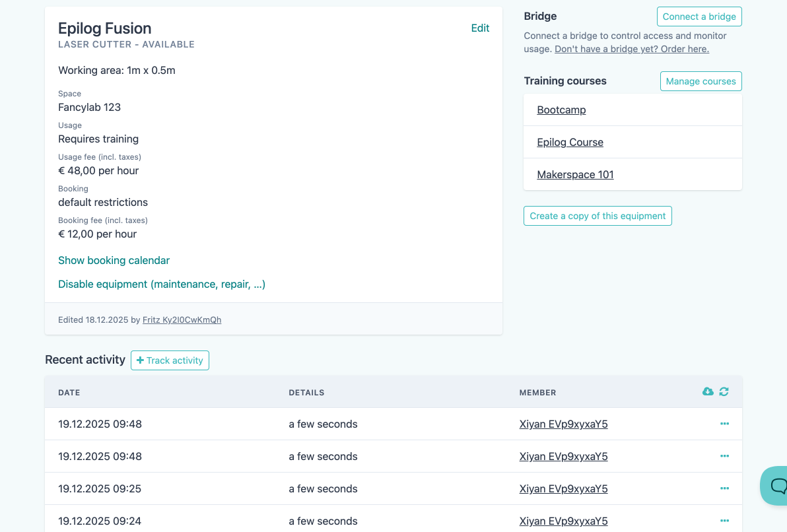The width and height of the screenshot is (787, 532).
Task: Disable equipment for maintenance or repair
Action: [x=162, y=284]
